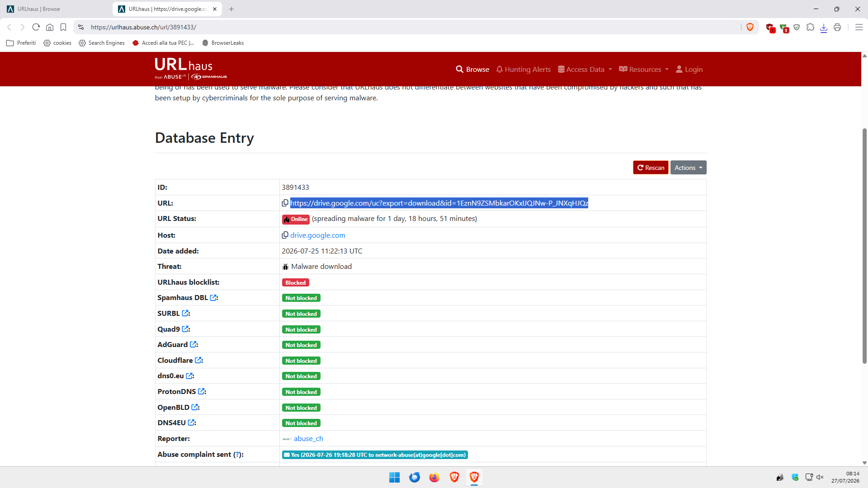Bookmark this page icon
This screenshot has height=488, width=868.
coord(63,27)
